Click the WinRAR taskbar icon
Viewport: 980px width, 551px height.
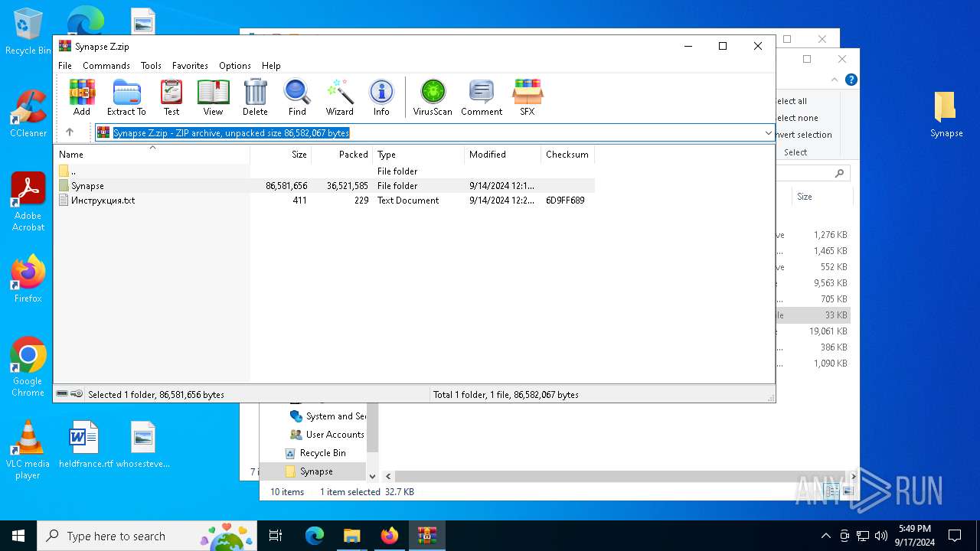pos(427,536)
